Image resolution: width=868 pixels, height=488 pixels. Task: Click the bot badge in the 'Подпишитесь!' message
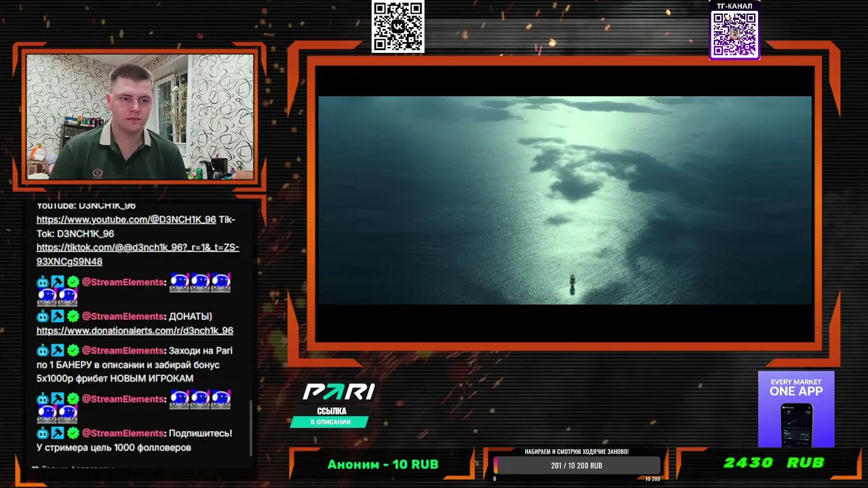click(43, 433)
